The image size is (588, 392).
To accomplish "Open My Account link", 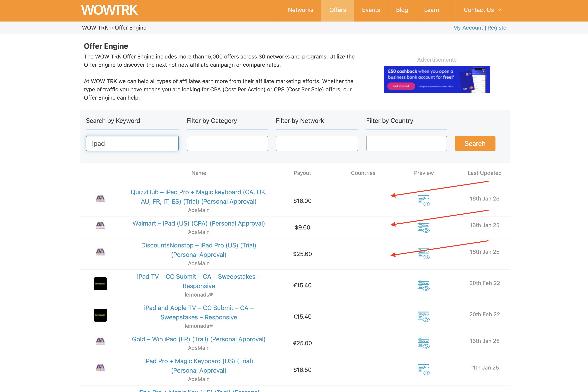I will coord(468,28).
